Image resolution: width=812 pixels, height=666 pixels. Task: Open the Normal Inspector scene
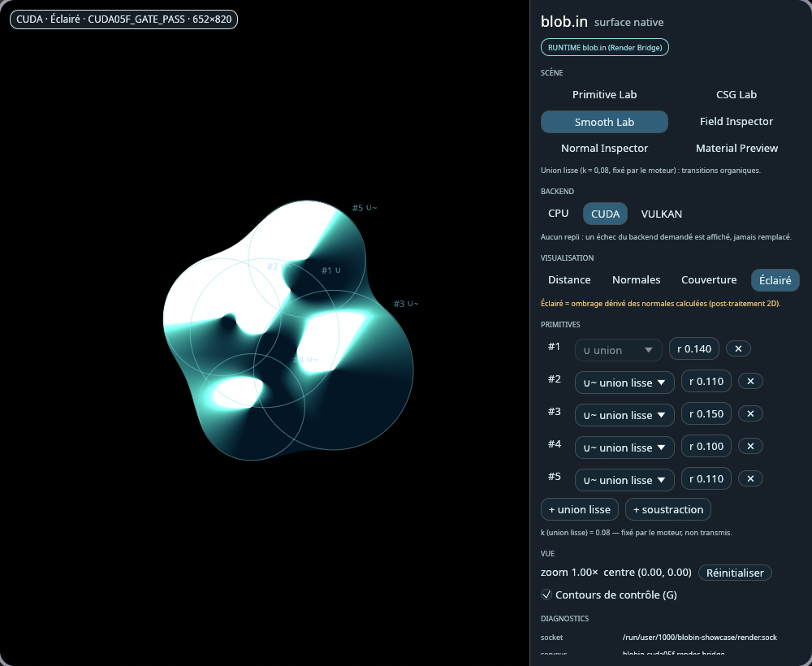point(604,149)
